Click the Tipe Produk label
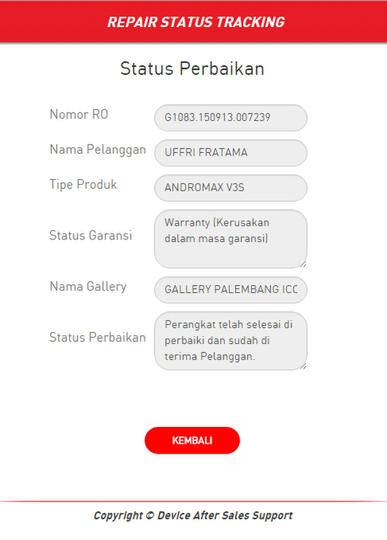Viewport: 387px width, 540px height. pyautogui.click(x=83, y=185)
